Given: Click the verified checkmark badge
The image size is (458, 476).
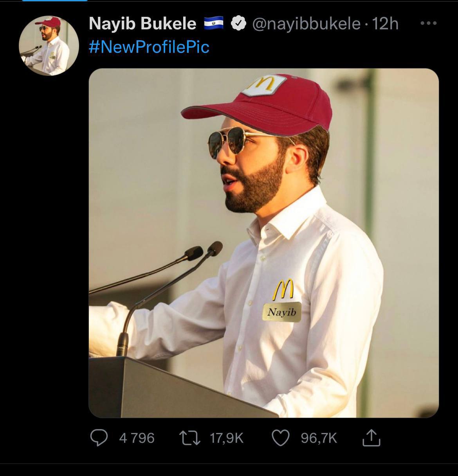Looking at the screenshot, I should (238, 24).
